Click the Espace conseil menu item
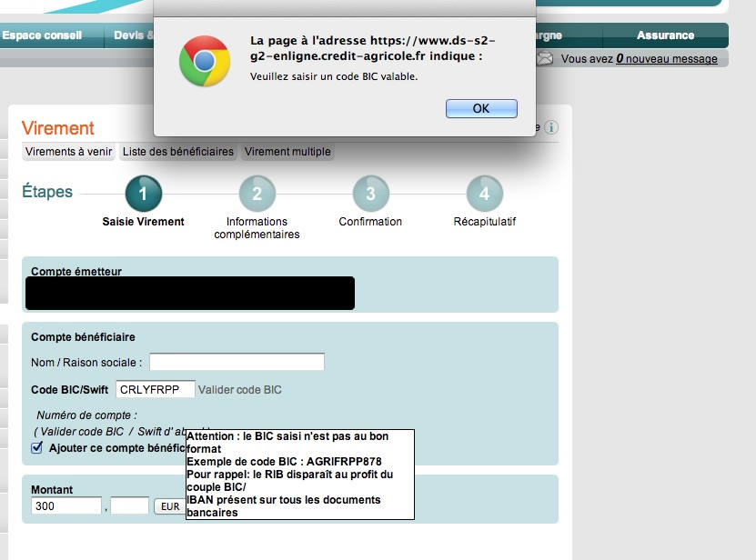Image resolution: width=756 pixels, height=560 pixels. point(43,35)
